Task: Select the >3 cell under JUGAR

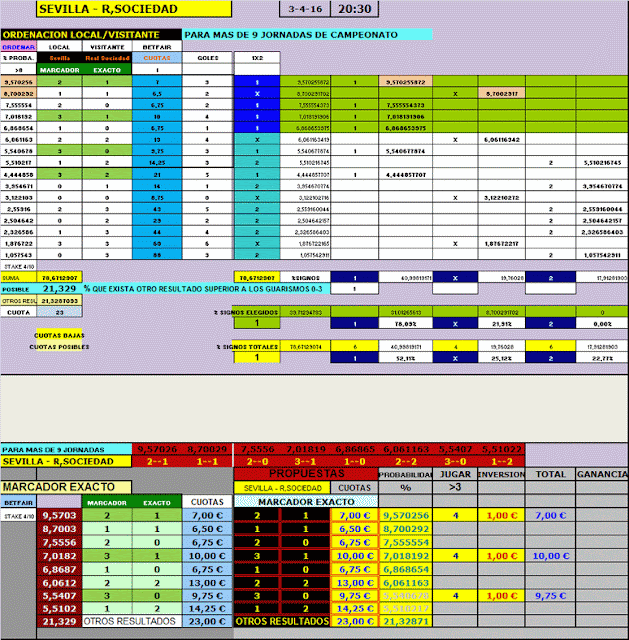Action: (455, 487)
